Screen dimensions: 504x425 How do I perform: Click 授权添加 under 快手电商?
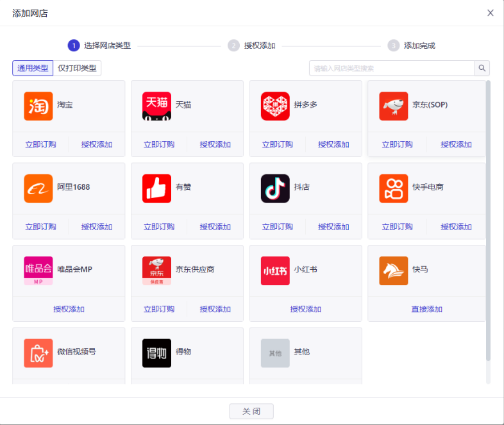456,227
